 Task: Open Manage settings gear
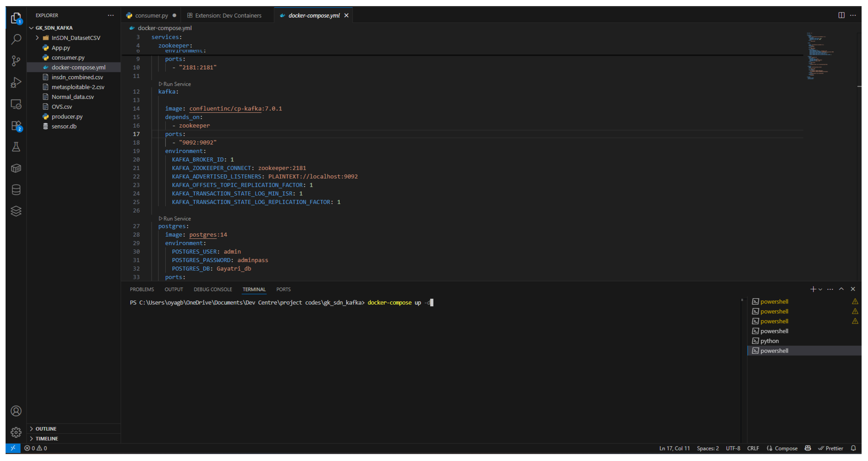16,432
